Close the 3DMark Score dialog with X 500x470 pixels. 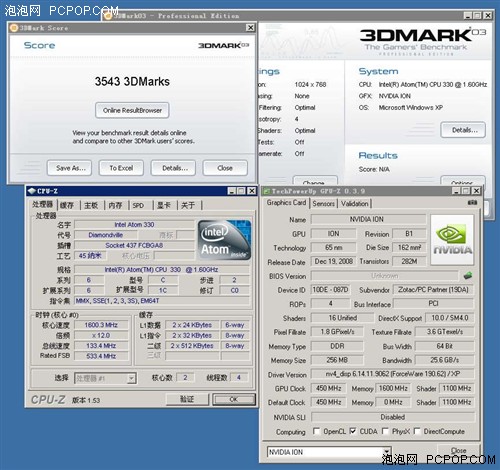click(x=250, y=27)
